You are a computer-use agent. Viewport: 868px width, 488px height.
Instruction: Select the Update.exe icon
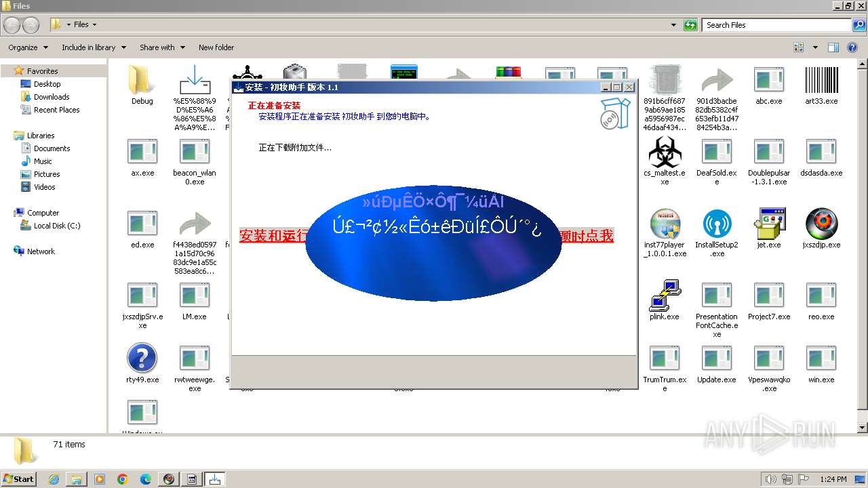pyautogui.click(x=717, y=359)
